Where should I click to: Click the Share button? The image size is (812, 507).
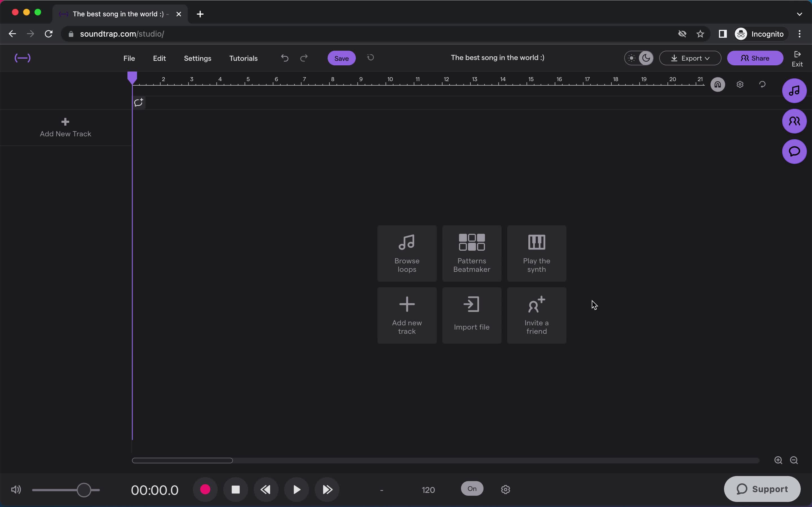click(754, 58)
